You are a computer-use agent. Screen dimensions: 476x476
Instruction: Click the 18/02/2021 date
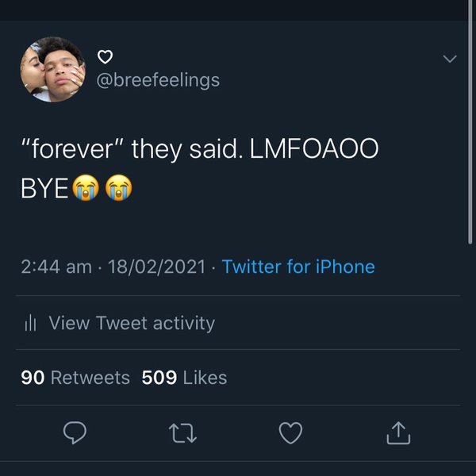coord(156,267)
